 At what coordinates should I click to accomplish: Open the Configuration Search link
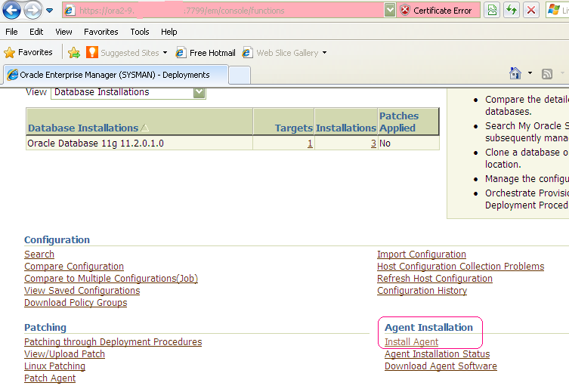(x=39, y=255)
